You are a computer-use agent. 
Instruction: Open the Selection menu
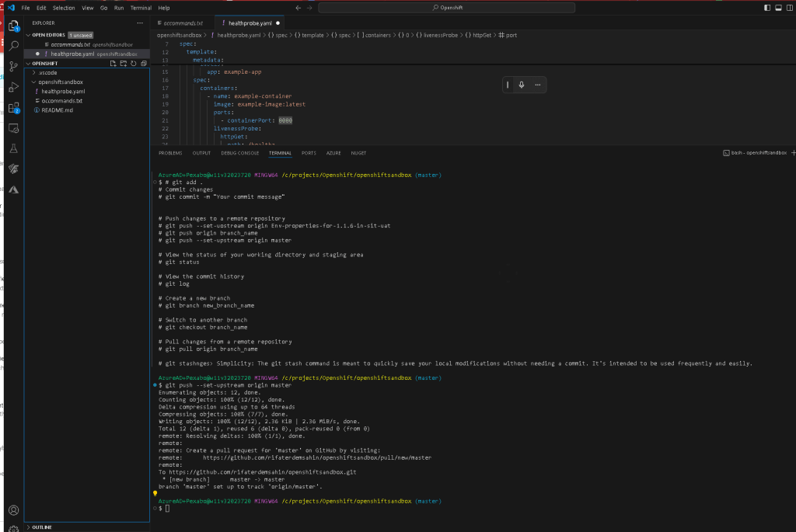[x=64, y=8]
